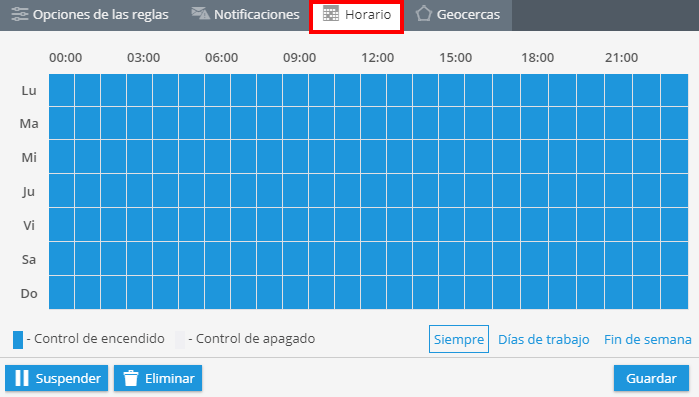This screenshot has height=397, width=699.
Task: Toggle the Monday 00:00 schedule cell
Action: click(62, 90)
